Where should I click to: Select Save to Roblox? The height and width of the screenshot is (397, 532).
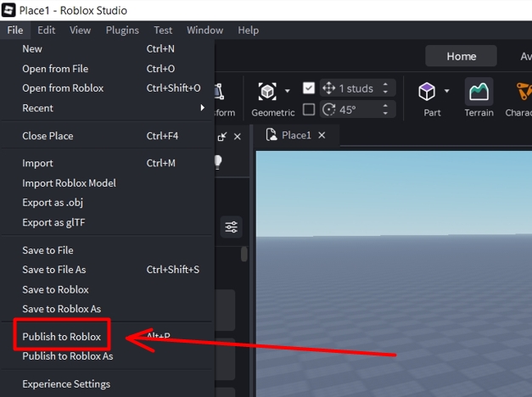pyautogui.click(x=107, y=289)
